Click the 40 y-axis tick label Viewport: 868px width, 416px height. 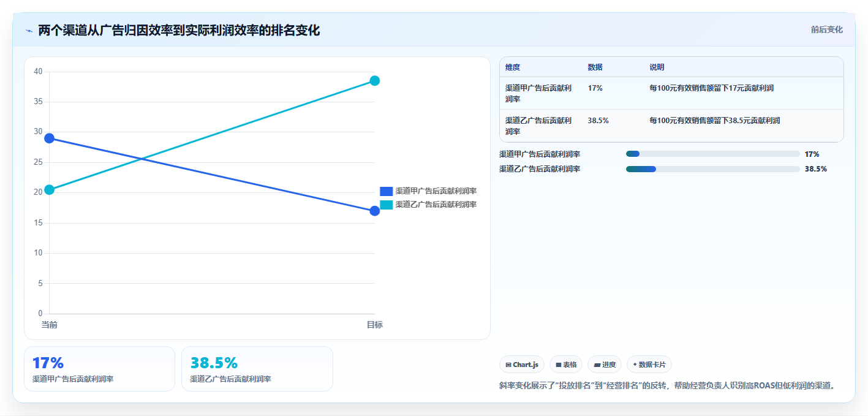click(38, 72)
